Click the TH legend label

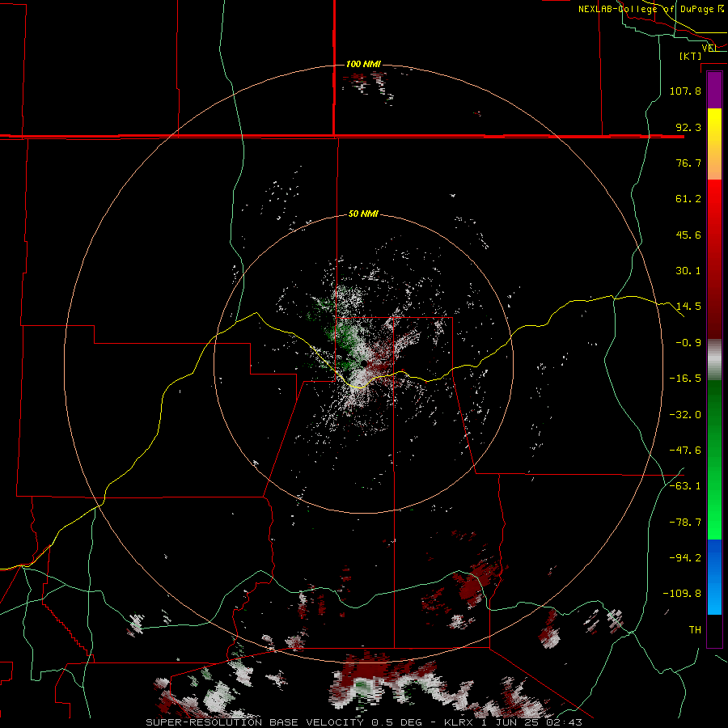[695, 630]
